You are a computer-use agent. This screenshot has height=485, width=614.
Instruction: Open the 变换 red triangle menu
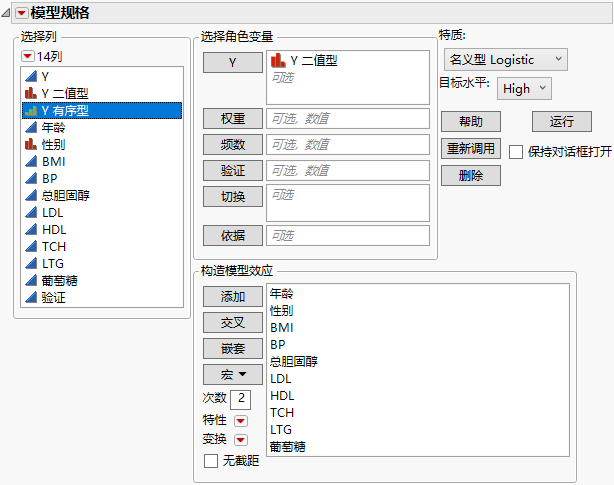tap(240, 440)
